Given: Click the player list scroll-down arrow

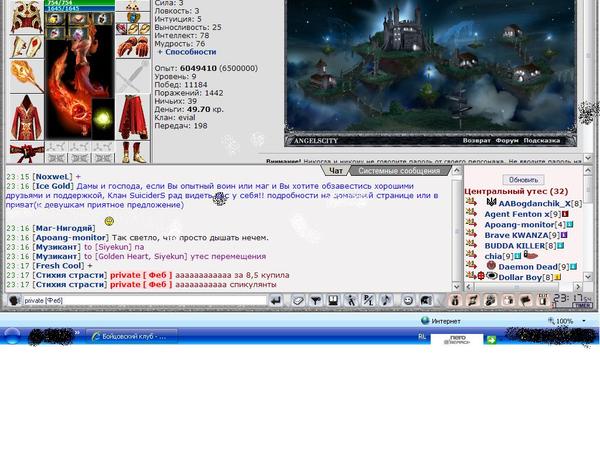Looking at the screenshot, I should tap(588, 276).
